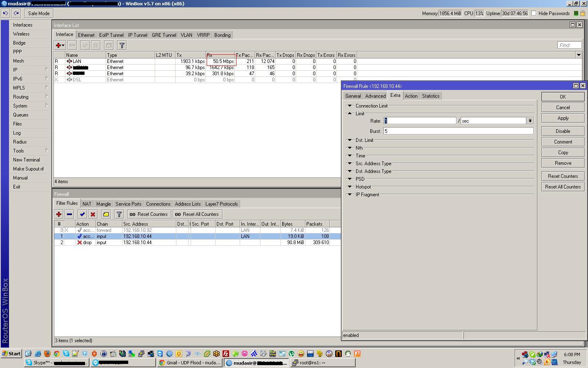
Task: Open the NAT tab in Firewall
Action: pos(87,204)
